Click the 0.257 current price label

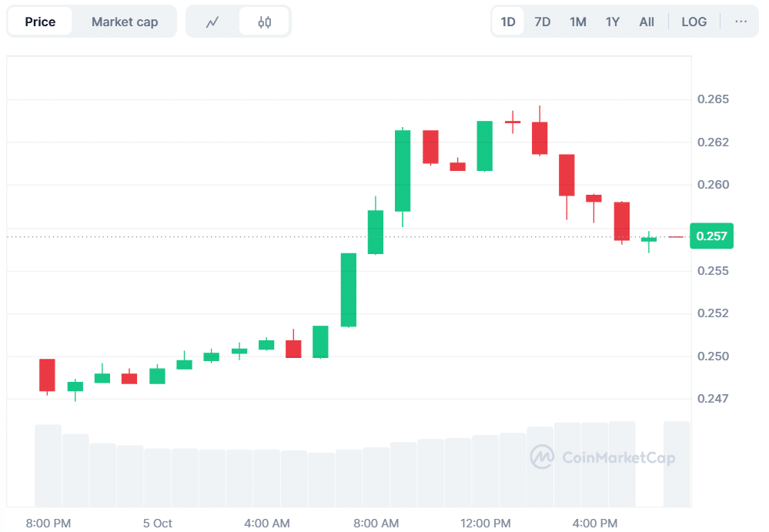[711, 236]
